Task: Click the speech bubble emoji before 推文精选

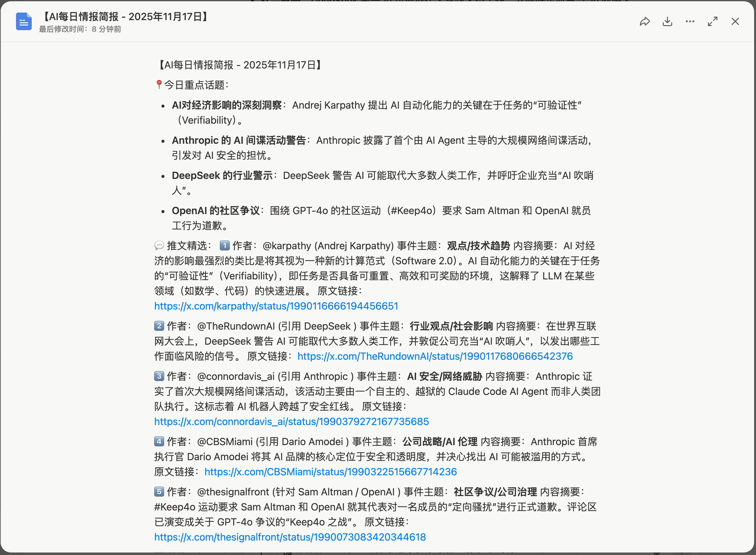Action: pyautogui.click(x=159, y=245)
